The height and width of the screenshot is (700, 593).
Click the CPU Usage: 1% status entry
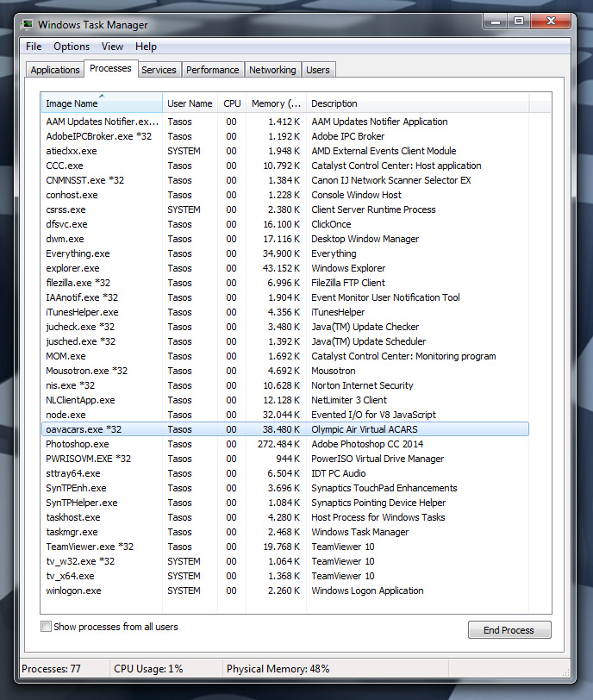[148, 669]
